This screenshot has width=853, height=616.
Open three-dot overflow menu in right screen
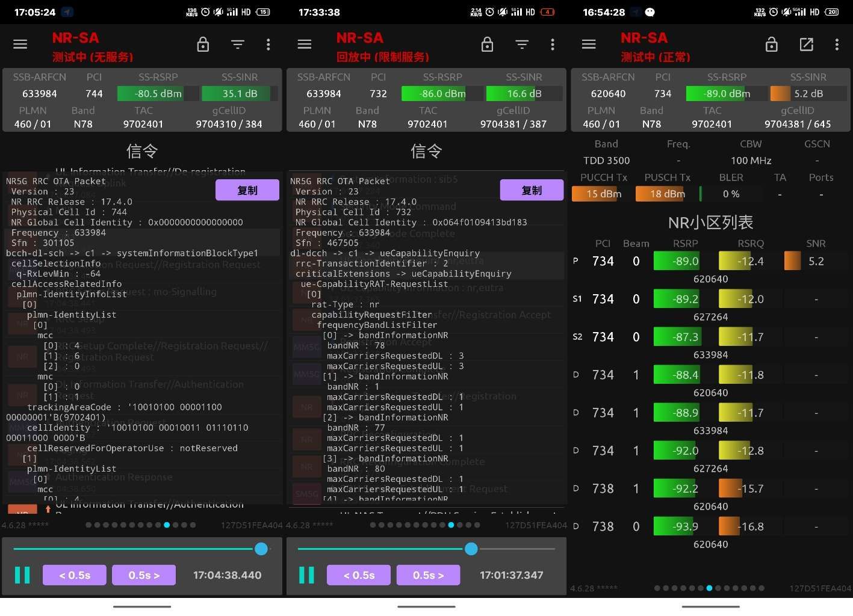(x=837, y=45)
